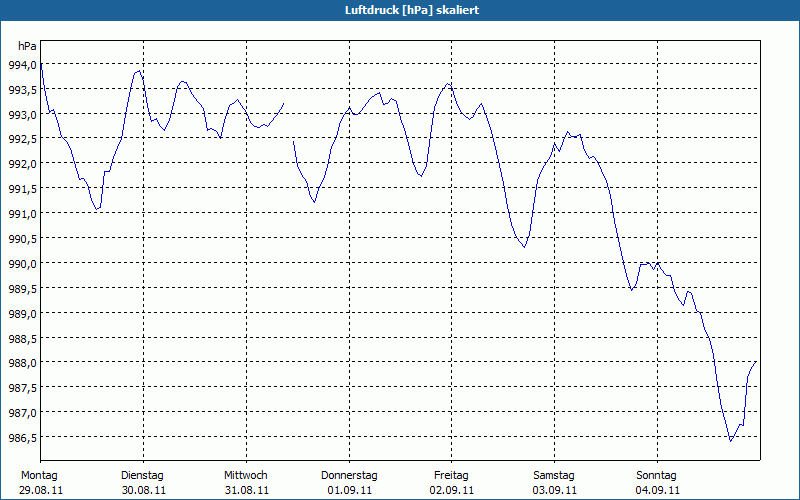The image size is (800, 500).
Task: Select the Montag day label
Action: [x=39, y=475]
